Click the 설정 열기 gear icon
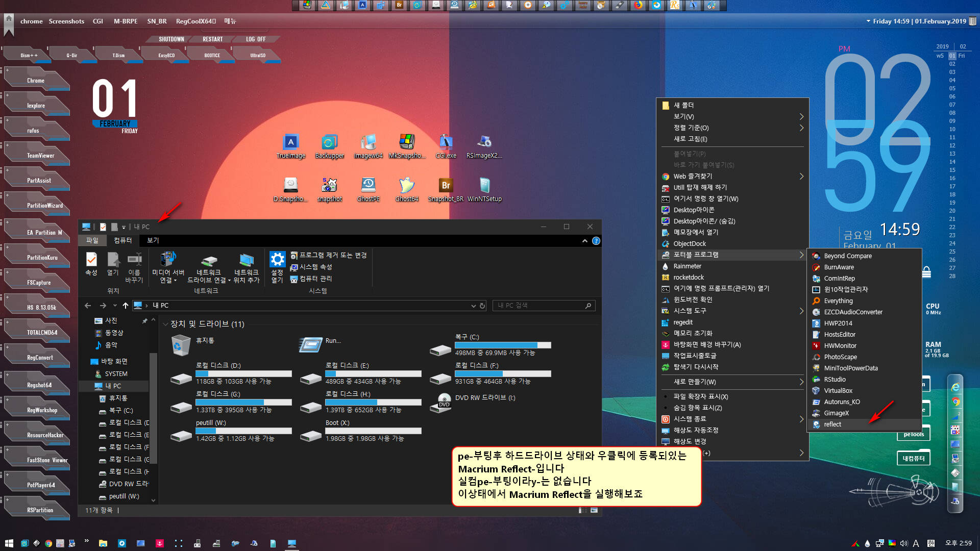Viewport: 980px width, 551px height. 277,267
